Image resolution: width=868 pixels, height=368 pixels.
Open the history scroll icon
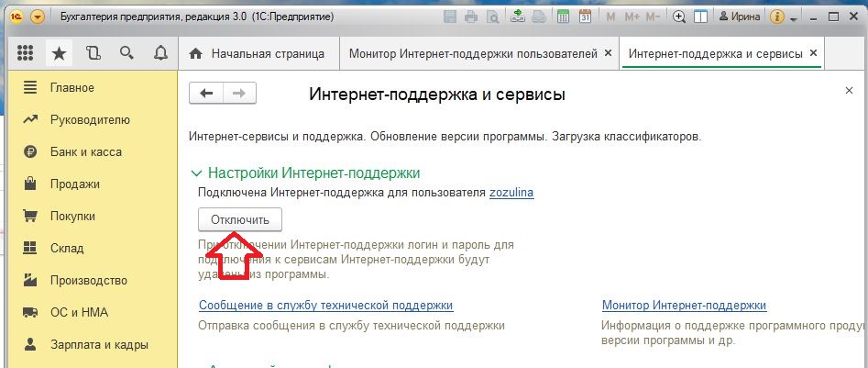pyautogui.click(x=93, y=53)
